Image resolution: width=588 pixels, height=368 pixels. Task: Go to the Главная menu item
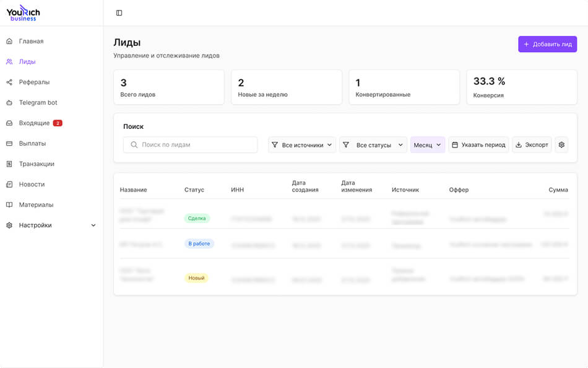(31, 42)
